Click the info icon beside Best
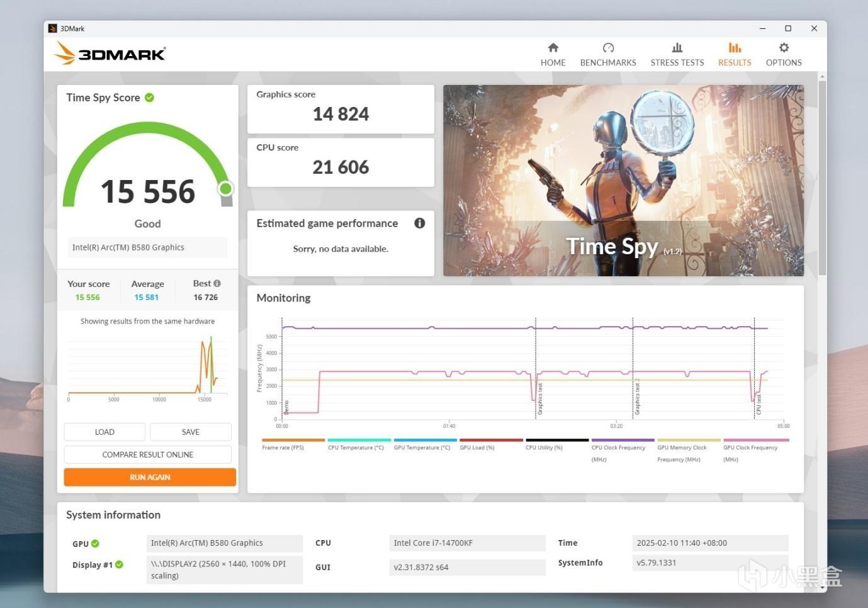This screenshot has height=608, width=868. [x=217, y=284]
